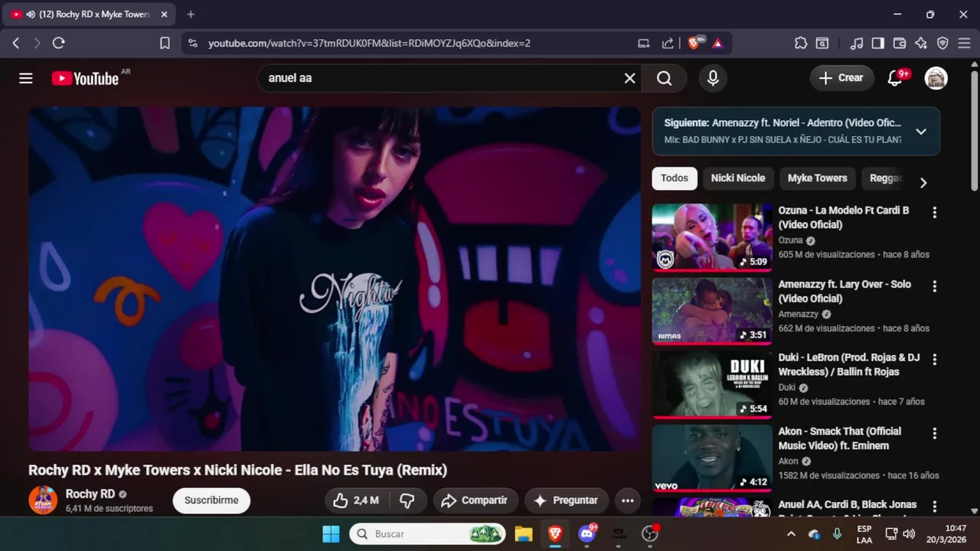Viewport: 980px width, 551px height.
Task: Dislike the video with thumbs down
Action: click(x=407, y=500)
